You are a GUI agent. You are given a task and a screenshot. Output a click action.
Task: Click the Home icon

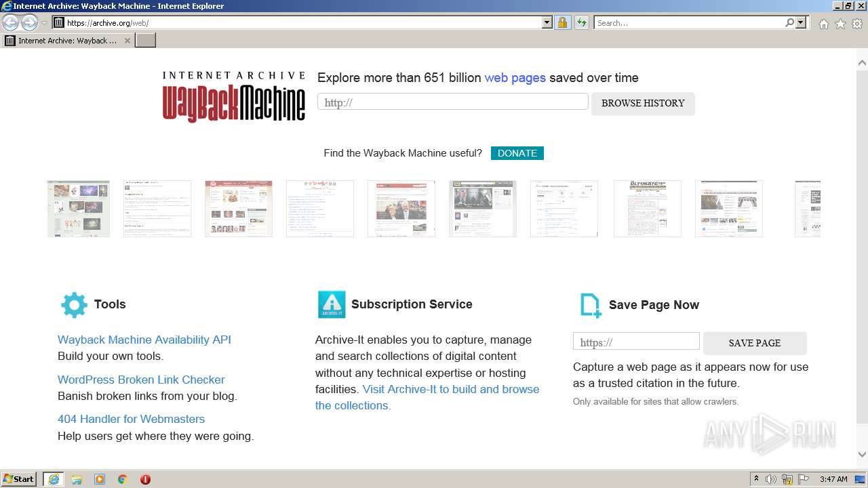click(823, 24)
